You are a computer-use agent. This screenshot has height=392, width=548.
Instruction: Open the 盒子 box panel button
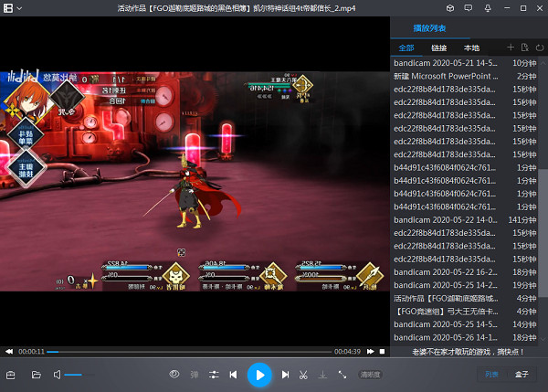[x=522, y=375]
